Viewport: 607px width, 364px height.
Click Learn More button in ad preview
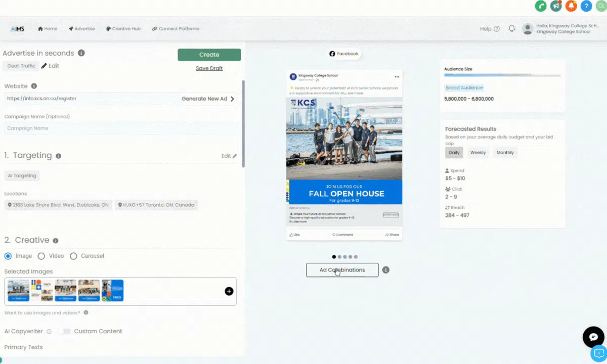pyautogui.click(x=391, y=215)
